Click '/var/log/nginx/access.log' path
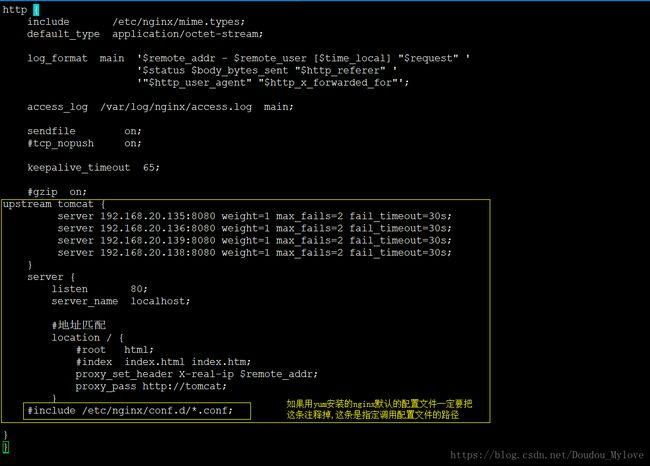The image size is (650, 466). point(176,107)
